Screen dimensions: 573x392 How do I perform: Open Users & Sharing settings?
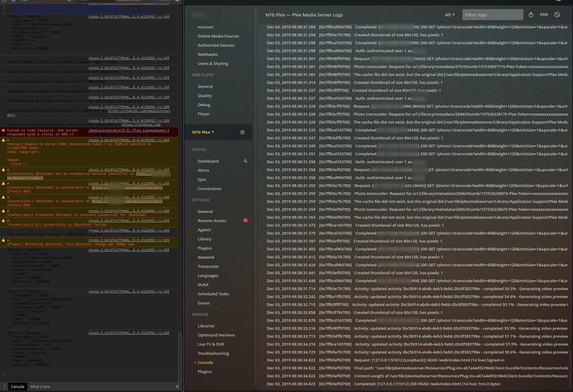coord(212,64)
